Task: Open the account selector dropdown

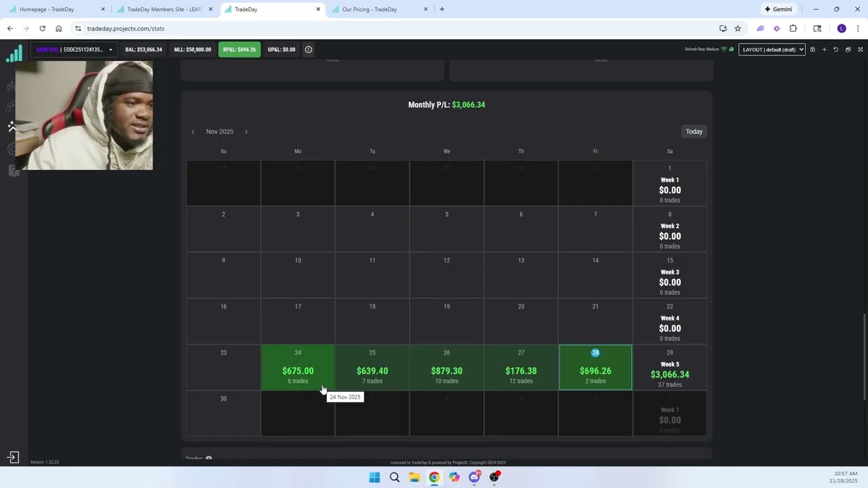Action: pyautogui.click(x=74, y=49)
